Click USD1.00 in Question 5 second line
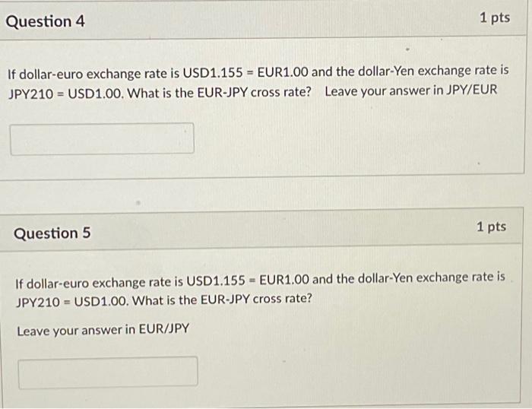 click(x=101, y=301)
